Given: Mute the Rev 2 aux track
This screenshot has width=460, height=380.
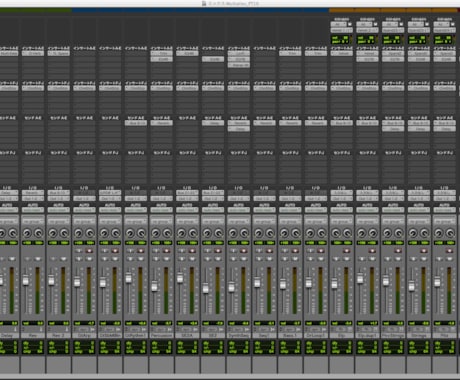Looking at the screenshot, I should click(64, 259).
